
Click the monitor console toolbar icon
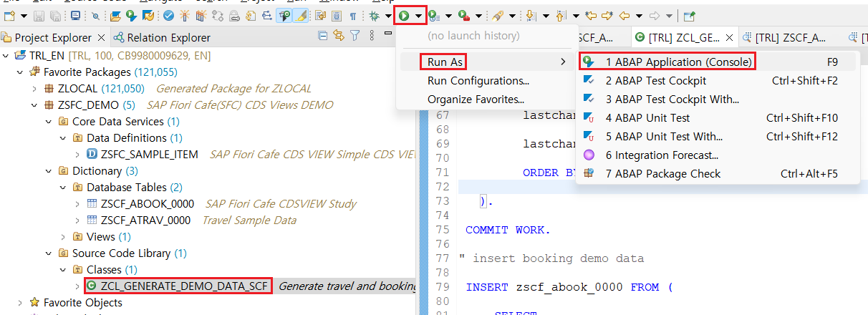coord(75,16)
